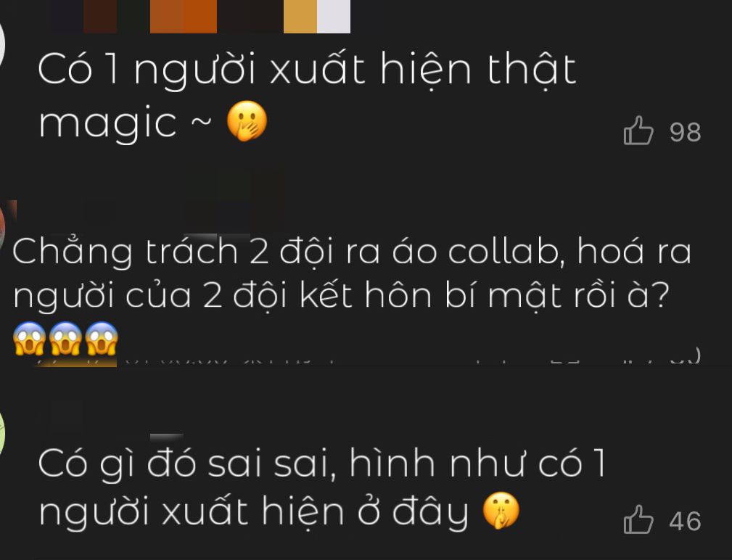
Task: Click the first screaming face emoji
Action: 30,338
